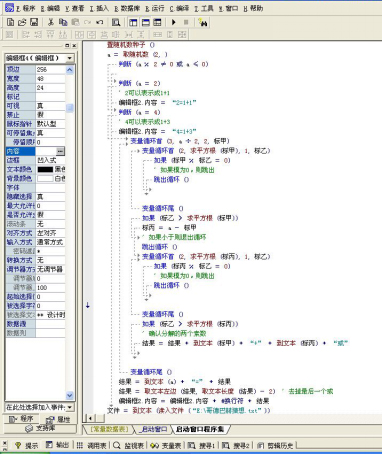Open the 插入 menu
The image size is (382, 454).
(99, 8)
